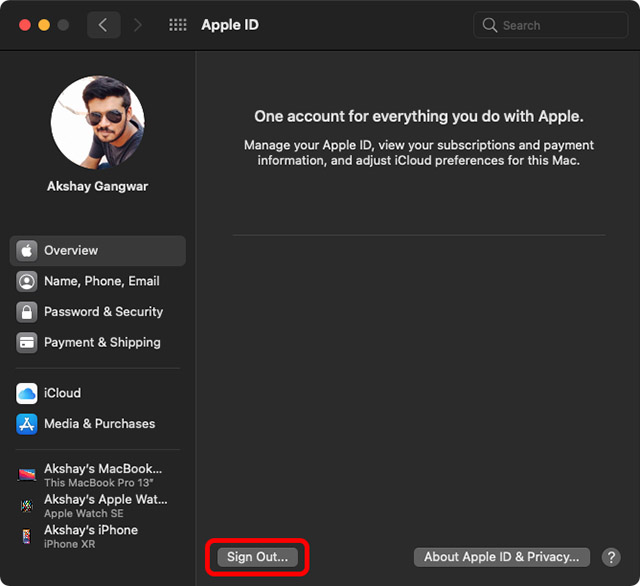The width and height of the screenshot is (640, 586).
Task: Click the credit card Payment & Shipping icon
Action: tap(27, 343)
